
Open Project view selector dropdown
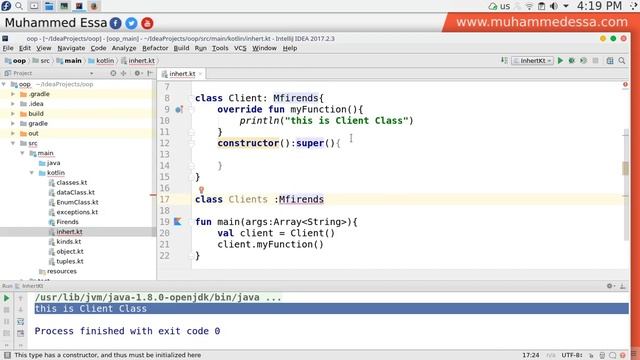click(x=91, y=73)
